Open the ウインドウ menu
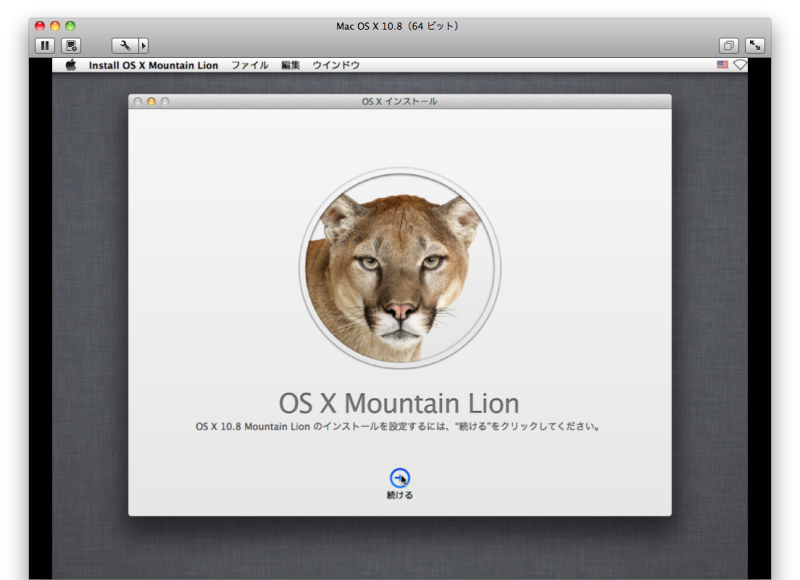 pos(336,65)
